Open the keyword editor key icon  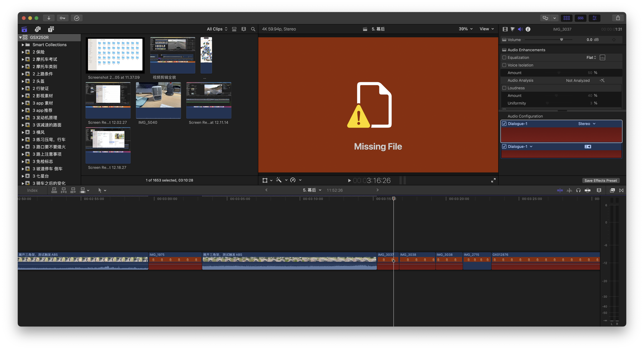point(62,18)
